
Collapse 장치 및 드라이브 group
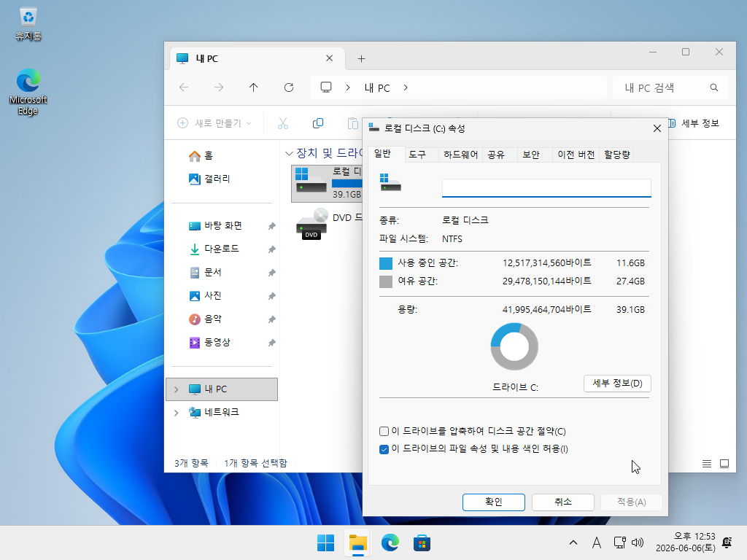pyautogui.click(x=289, y=153)
